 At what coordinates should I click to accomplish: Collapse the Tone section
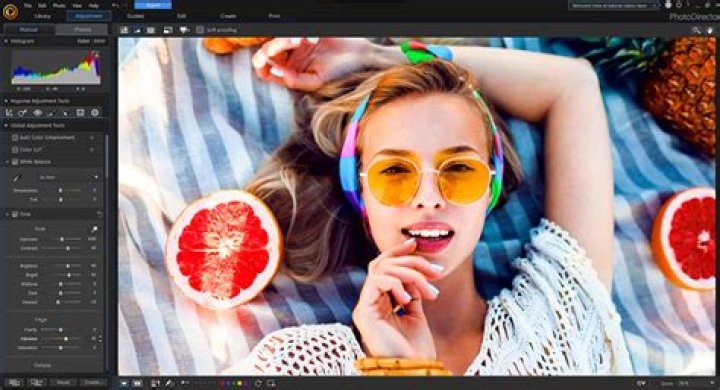tap(7, 215)
